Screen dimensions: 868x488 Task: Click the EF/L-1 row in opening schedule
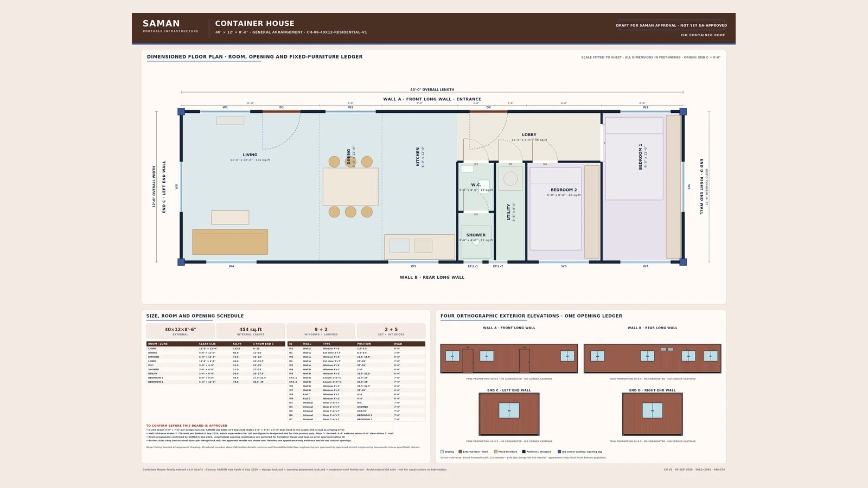tap(356, 378)
